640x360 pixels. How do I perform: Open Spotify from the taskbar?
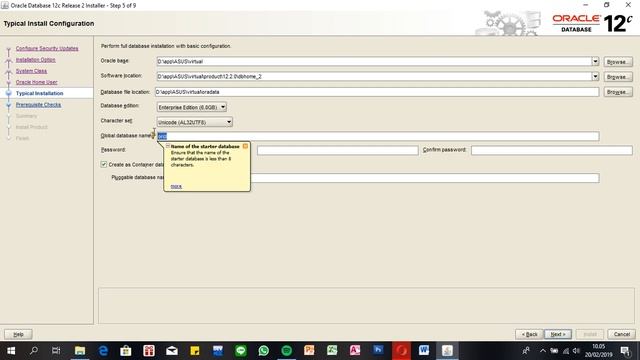coord(287,351)
